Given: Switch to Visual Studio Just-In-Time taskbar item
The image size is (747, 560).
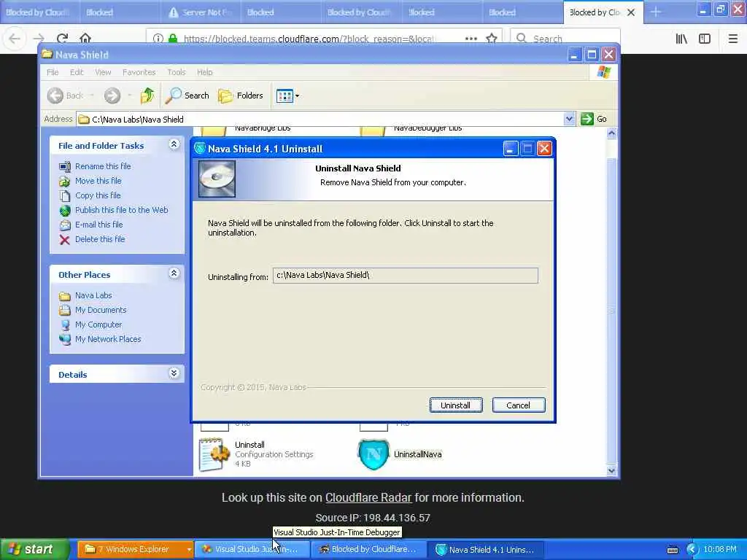Looking at the screenshot, I should pos(253,550).
